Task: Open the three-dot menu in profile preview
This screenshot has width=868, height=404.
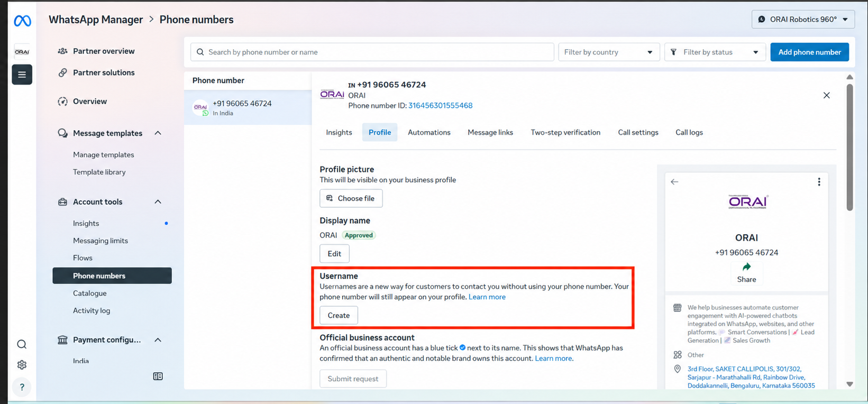Action: (819, 182)
